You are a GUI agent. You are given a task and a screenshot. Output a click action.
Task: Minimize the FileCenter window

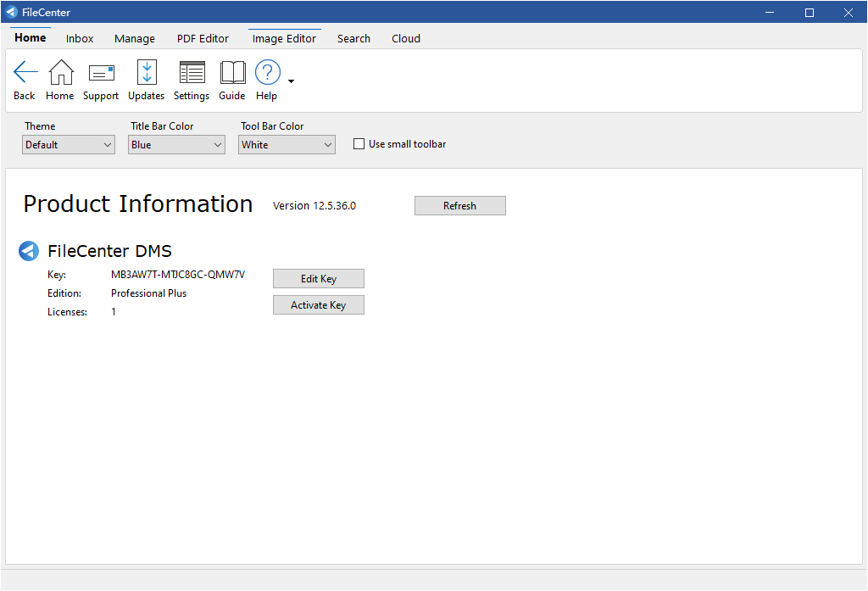770,12
